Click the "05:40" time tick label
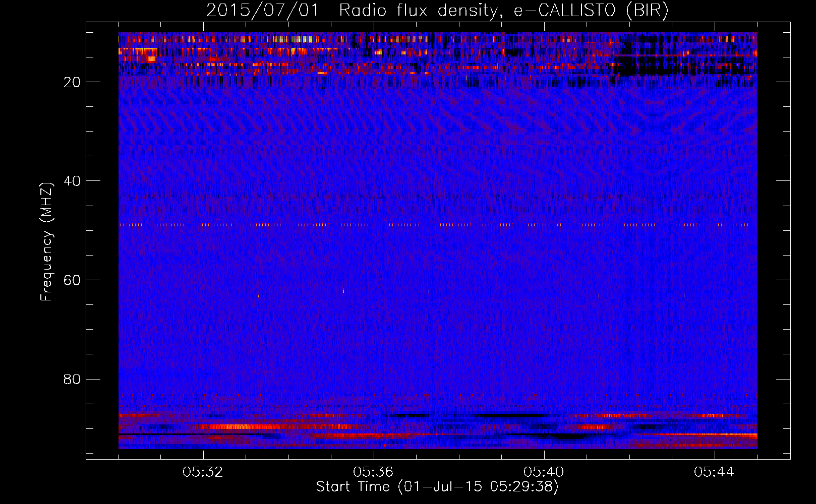 click(x=544, y=472)
